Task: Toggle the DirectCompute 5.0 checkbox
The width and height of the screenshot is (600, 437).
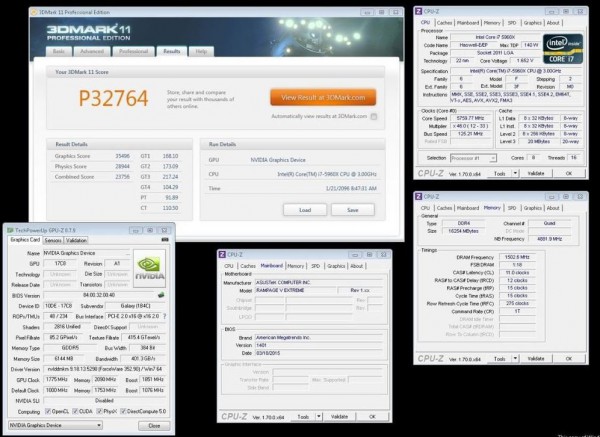Action: (x=123, y=411)
